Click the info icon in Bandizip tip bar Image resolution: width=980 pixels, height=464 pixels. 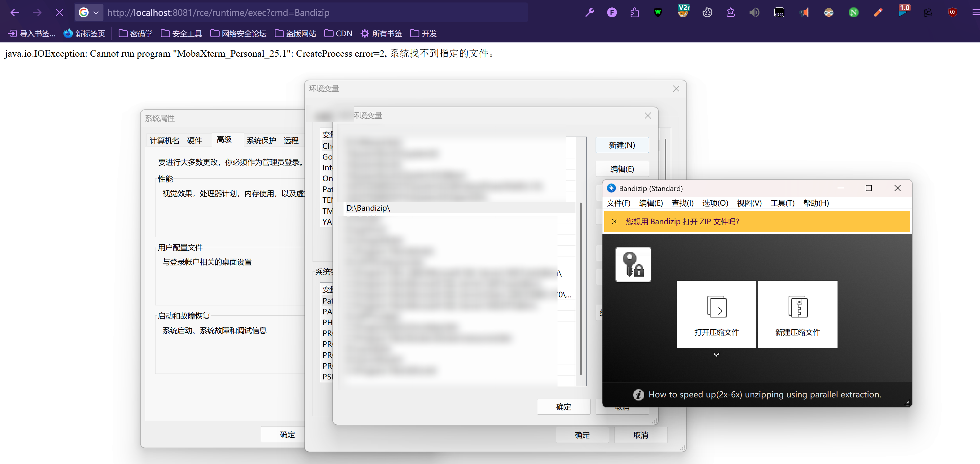coord(638,395)
